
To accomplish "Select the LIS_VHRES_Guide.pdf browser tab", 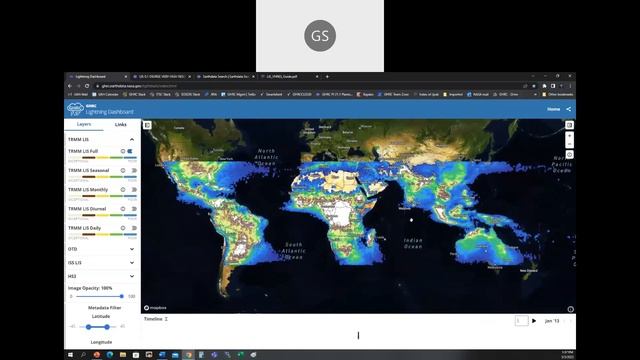I will tap(289, 76).
